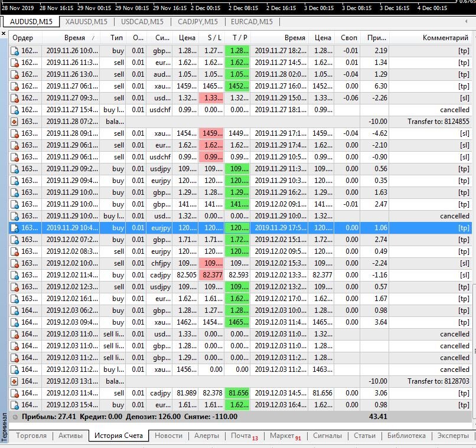This screenshot has height=448, width=476.
Task: Click the scroll-left arrow beside chart tabs
Action: click(x=466, y=21)
